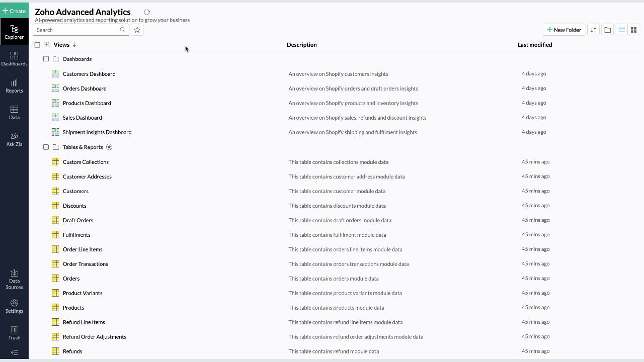
Task: Click "This table contains product variants module data"
Action: [x=345, y=293]
